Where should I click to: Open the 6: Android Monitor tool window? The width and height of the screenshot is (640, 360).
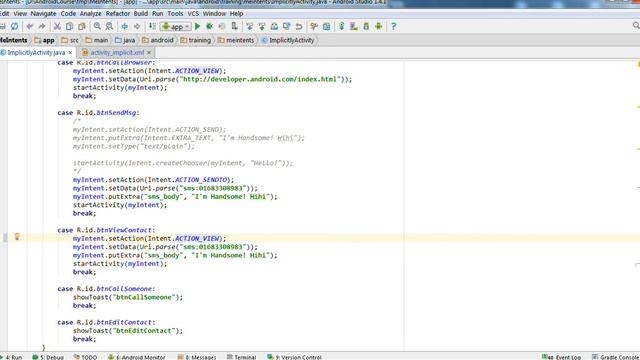[136, 357]
